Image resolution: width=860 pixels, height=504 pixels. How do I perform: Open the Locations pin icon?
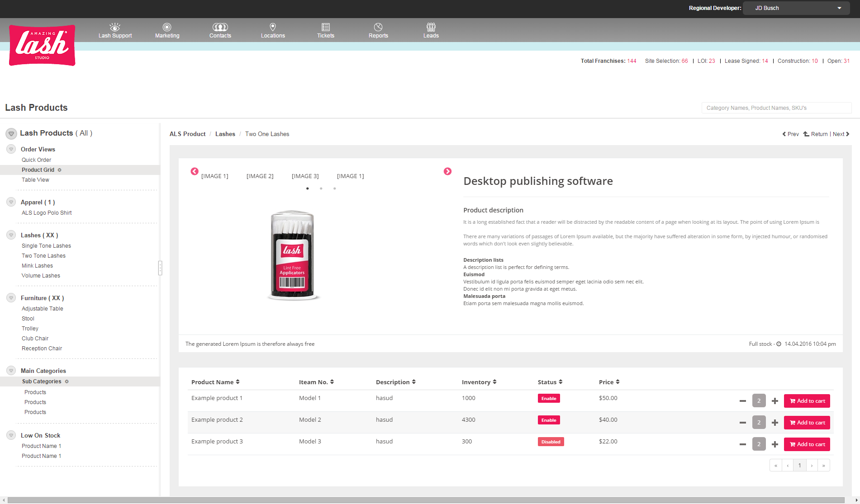point(273,27)
